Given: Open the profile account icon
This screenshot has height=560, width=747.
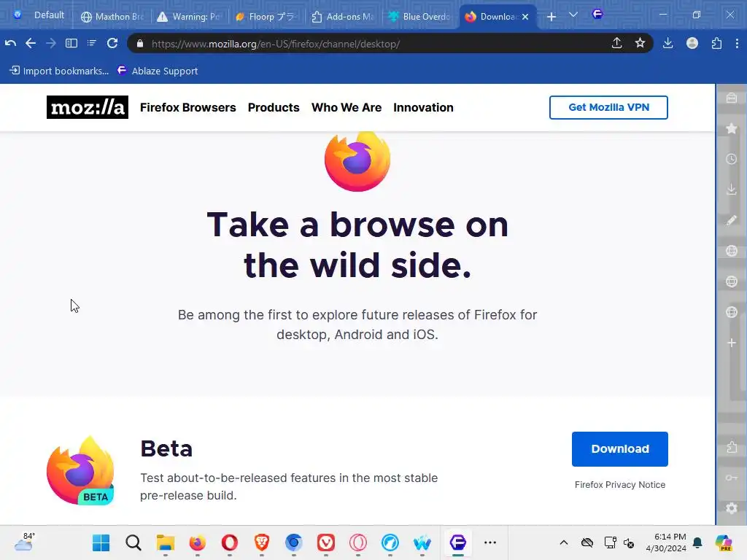Looking at the screenshot, I should point(692,43).
